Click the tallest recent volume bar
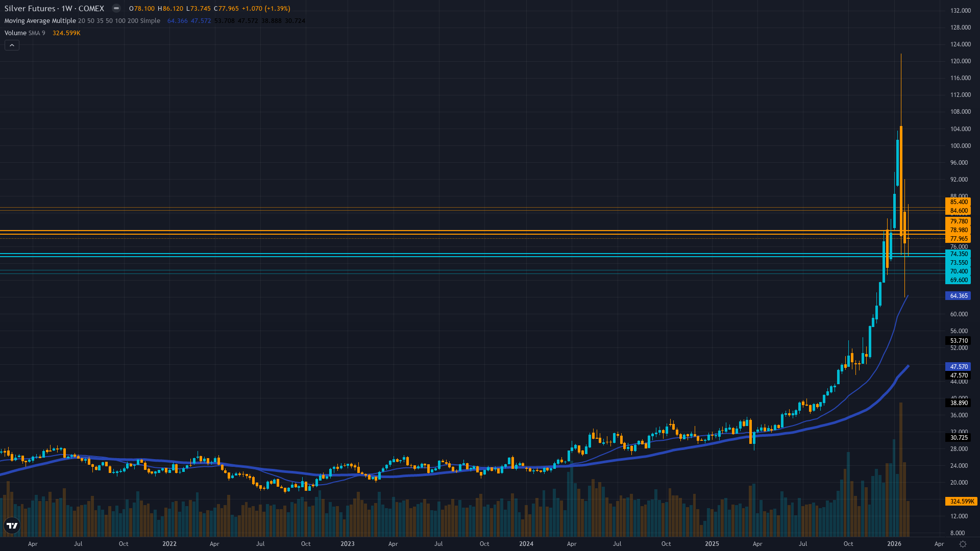The width and height of the screenshot is (980, 551). 901,459
